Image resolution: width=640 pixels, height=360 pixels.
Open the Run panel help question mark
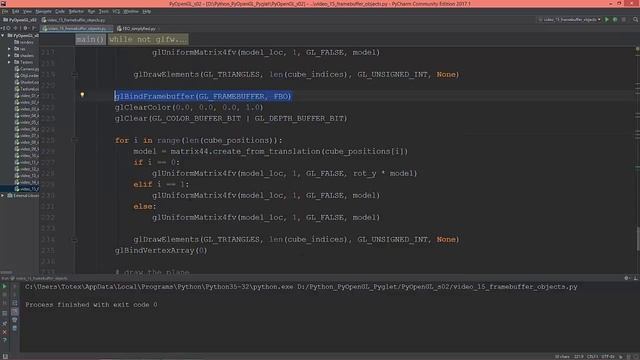(4, 340)
